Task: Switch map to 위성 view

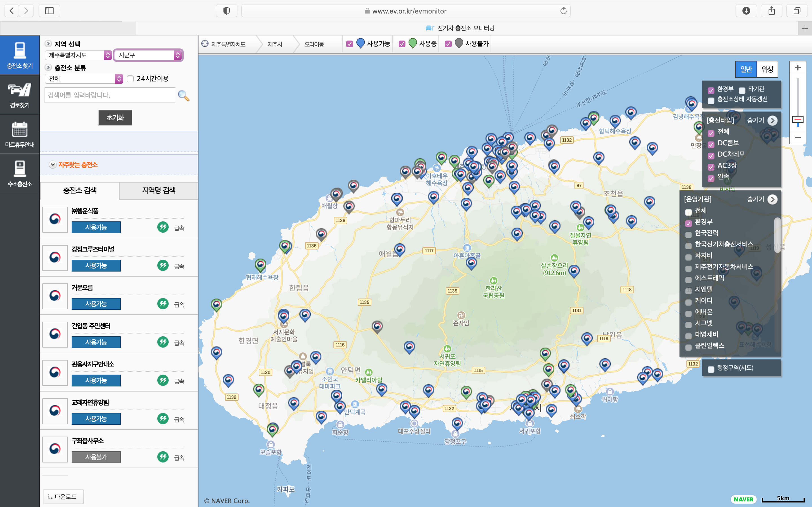Action: [x=767, y=69]
